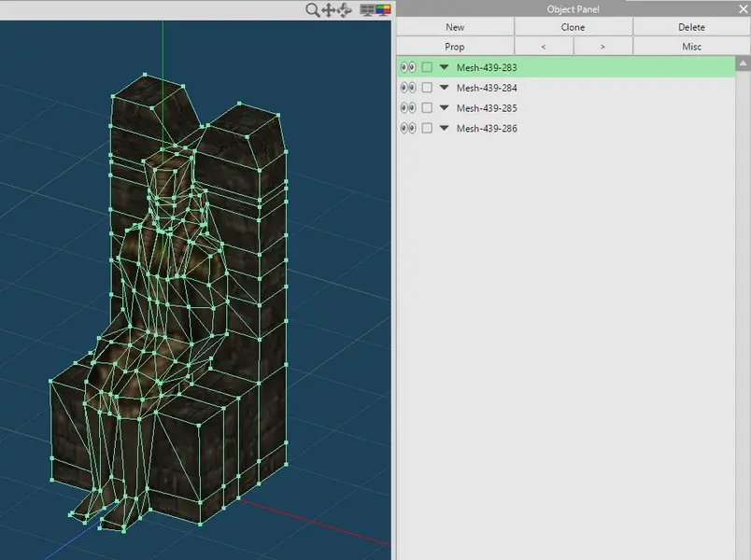The width and height of the screenshot is (751, 560).
Task: Select Mesh-439-284 in the object list
Action: [x=487, y=88]
